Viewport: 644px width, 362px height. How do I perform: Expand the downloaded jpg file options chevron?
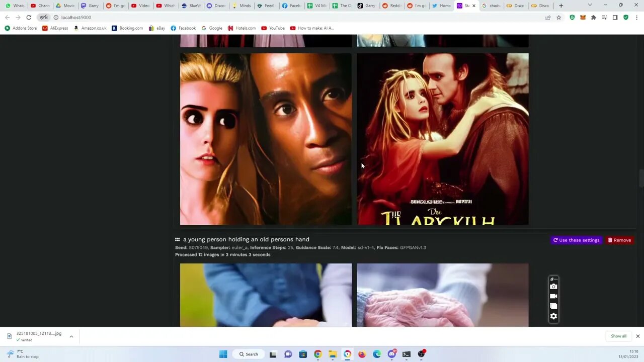click(71, 336)
